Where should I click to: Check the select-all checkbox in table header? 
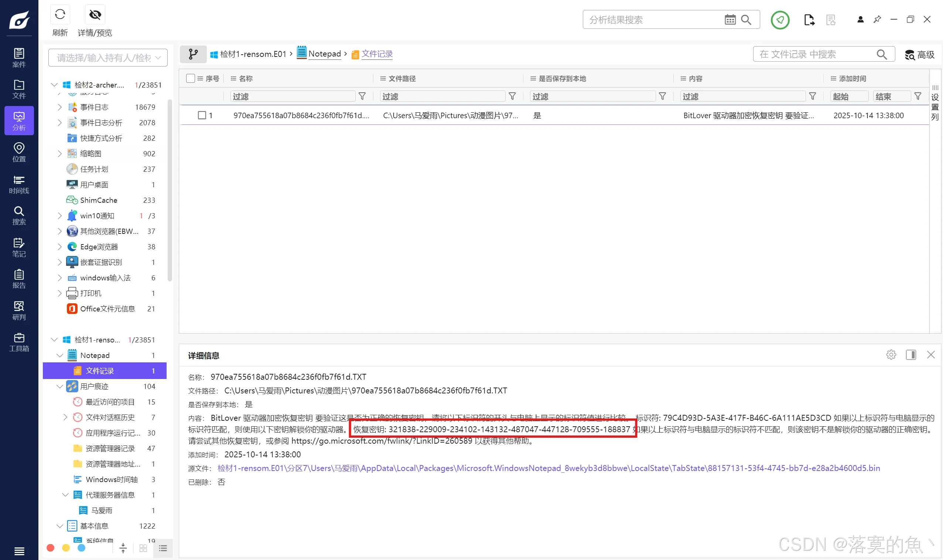pyautogui.click(x=191, y=78)
